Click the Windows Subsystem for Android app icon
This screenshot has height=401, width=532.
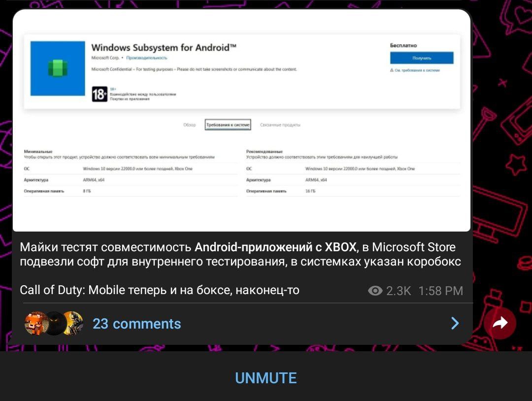click(x=58, y=68)
